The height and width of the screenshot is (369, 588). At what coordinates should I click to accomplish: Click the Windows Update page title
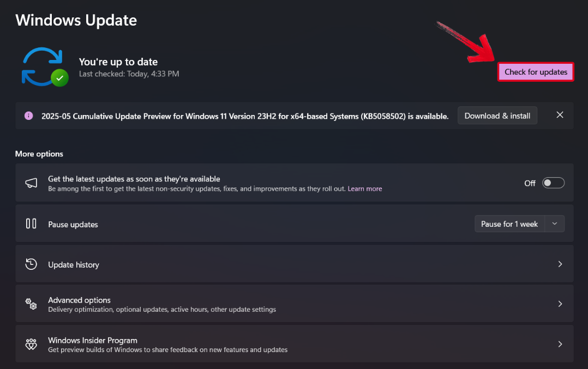(76, 20)
